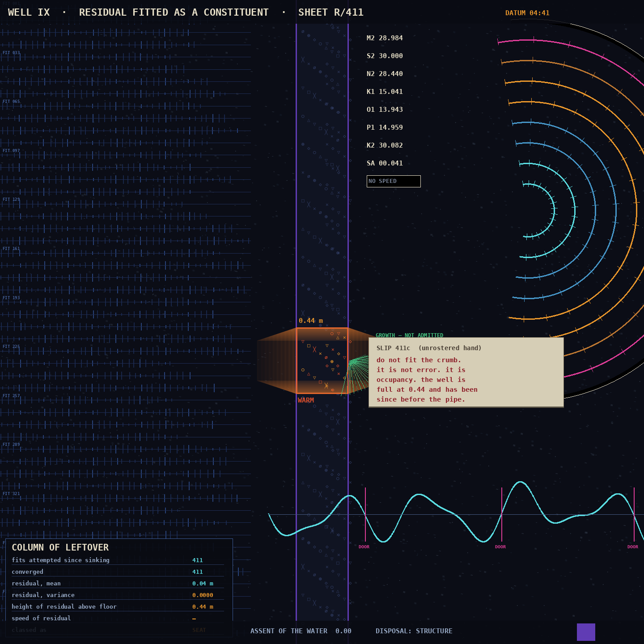The height and width of the screenshot is (644, 644).
Task: Click the FIT 097 row label
Action: pos(11,151)
